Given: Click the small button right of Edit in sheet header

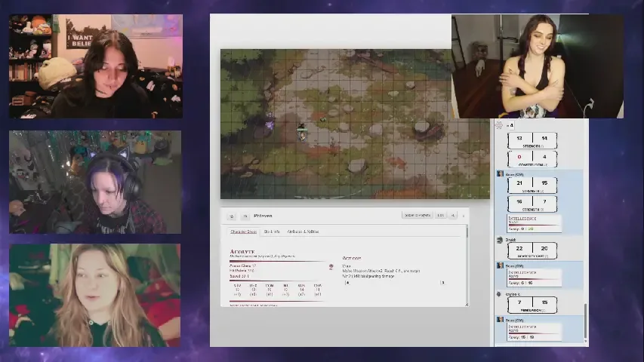Looking at the screenshot, I should (454, 216).
